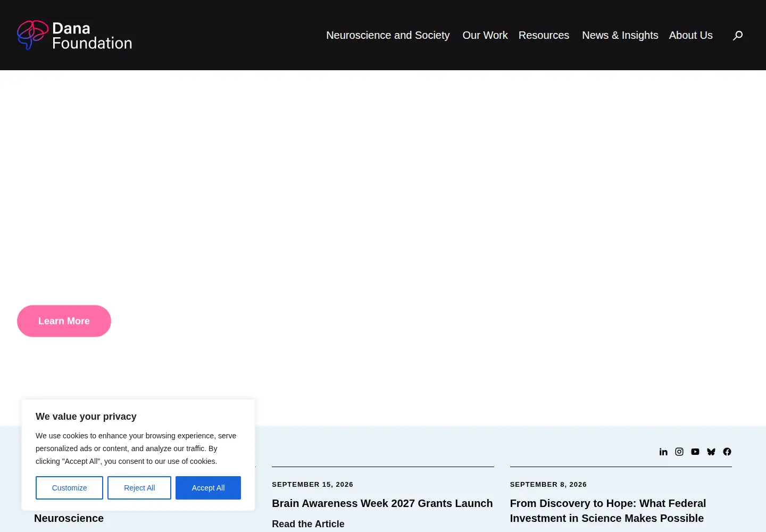
Task: Open Brain Awareness Week 2027 Grants Launch article
Action: tap(382, 503)
